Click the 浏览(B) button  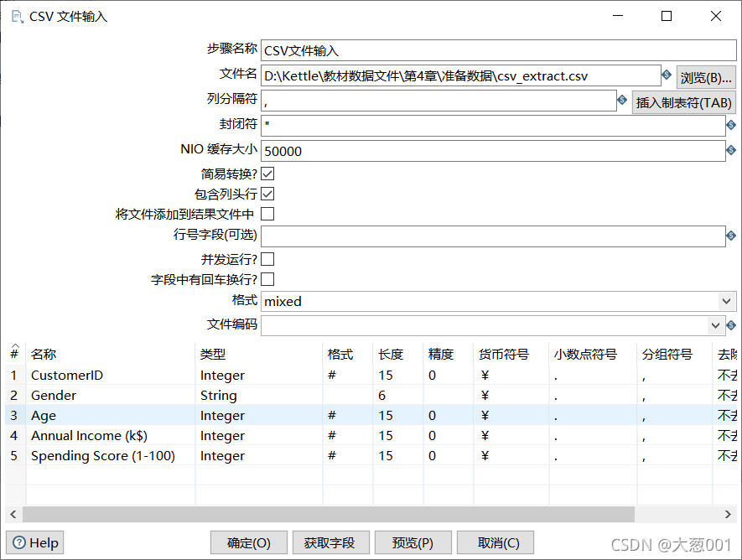(707, 75)
